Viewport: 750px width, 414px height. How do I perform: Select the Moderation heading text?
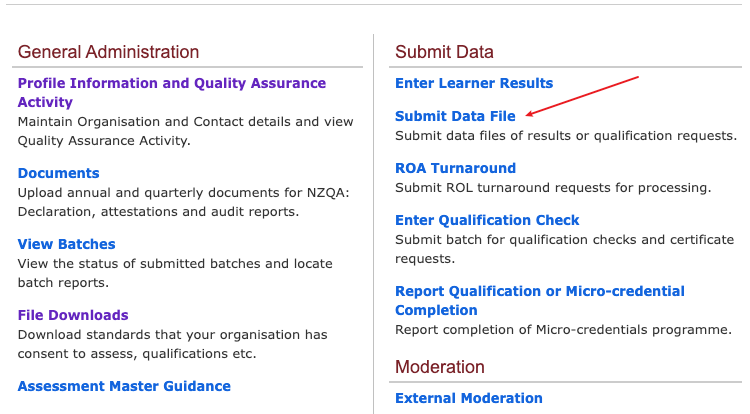pos(440,367)
